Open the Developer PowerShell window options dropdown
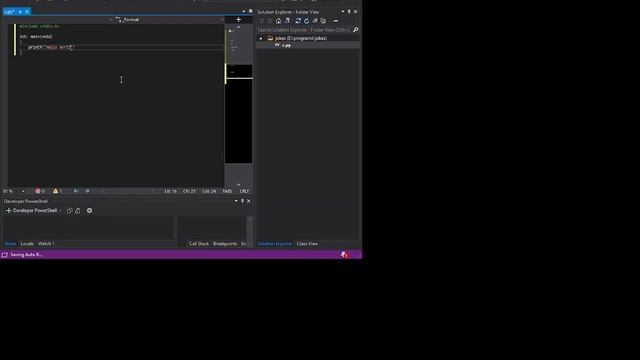Screen dimensions: 640x360 click(236, 201)
